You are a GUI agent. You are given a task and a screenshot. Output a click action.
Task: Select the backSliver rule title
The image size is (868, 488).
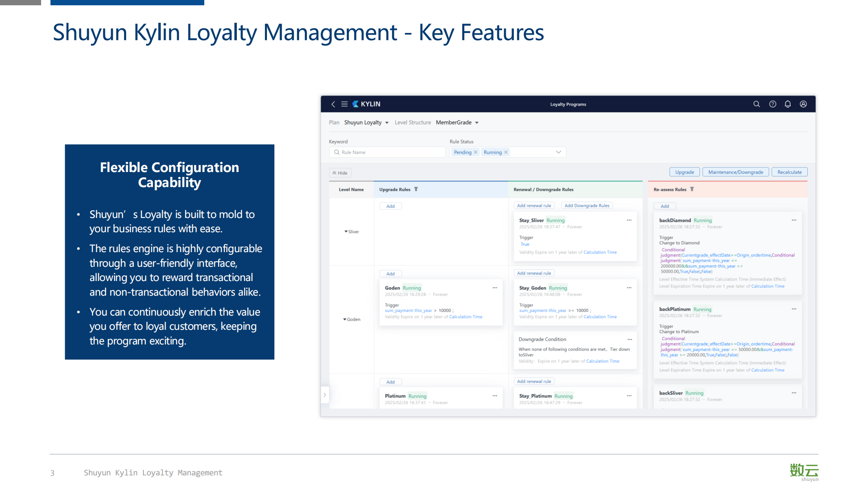pyautogui.click(x=671, y=393)
